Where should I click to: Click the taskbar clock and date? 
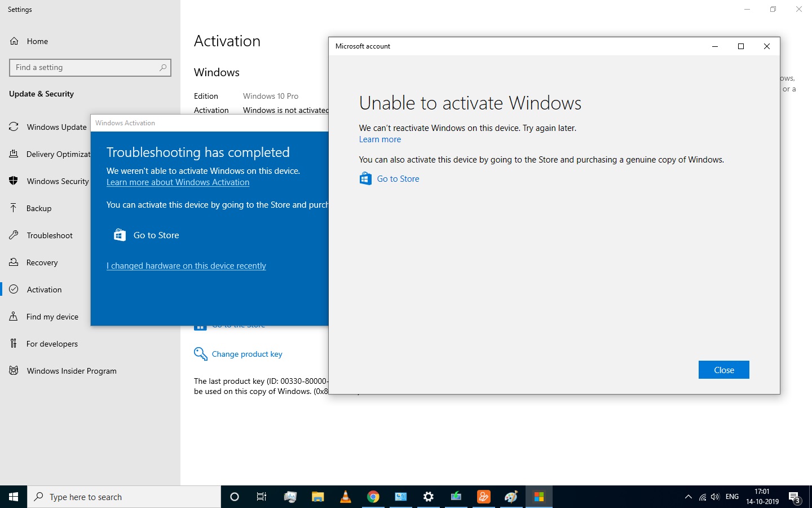coord(762,497)
